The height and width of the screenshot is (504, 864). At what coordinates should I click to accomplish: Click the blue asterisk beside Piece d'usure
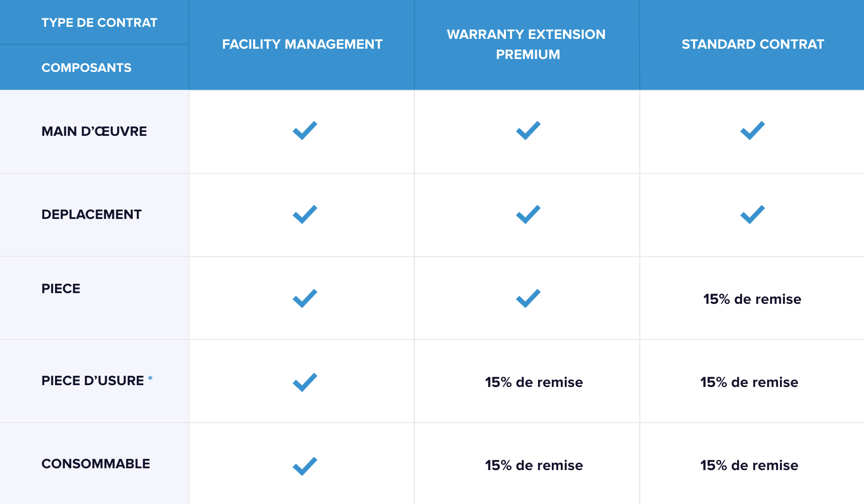[x=150, y=378]
